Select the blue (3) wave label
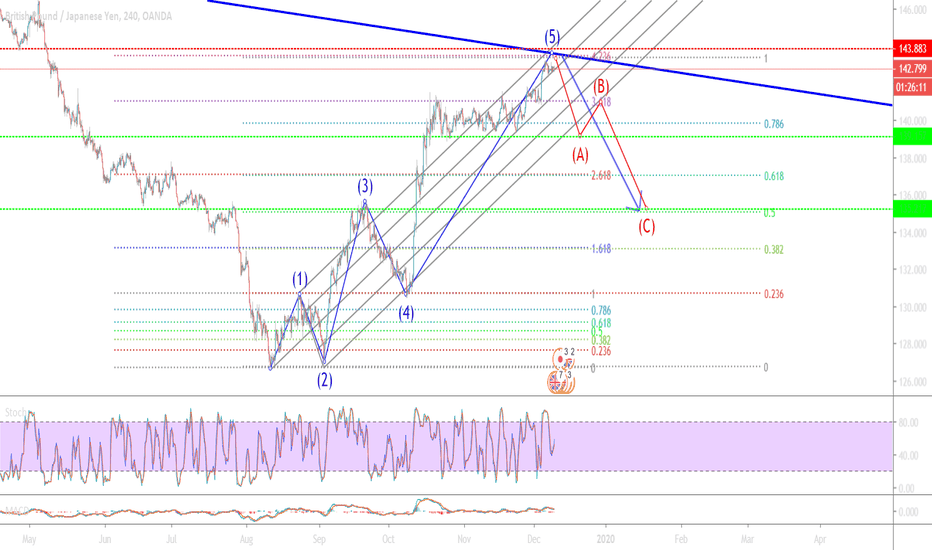 tap(366, 185)
